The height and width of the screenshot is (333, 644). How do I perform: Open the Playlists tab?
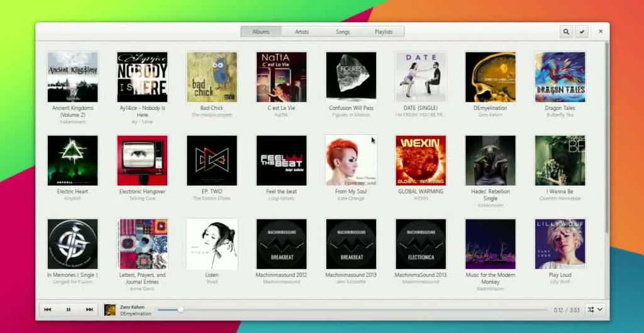[384, 31]
